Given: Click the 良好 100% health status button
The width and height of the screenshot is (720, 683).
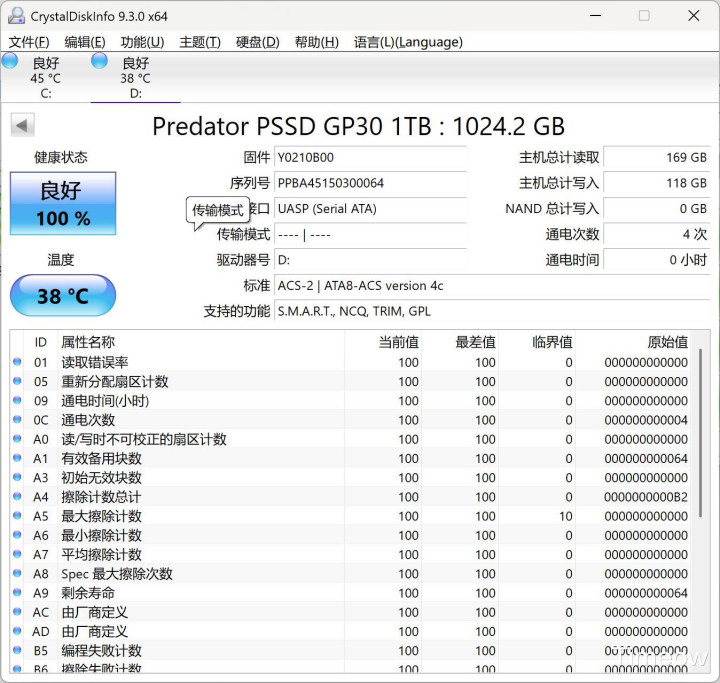Looking at the screenshot, I should [63, 203].
